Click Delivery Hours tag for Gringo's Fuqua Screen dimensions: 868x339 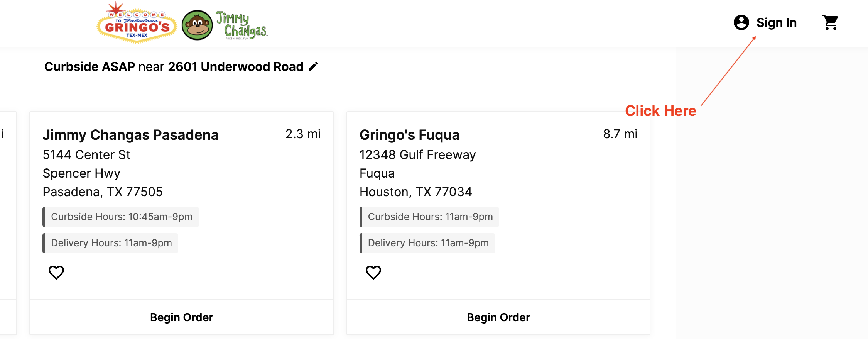click(427, 243)
